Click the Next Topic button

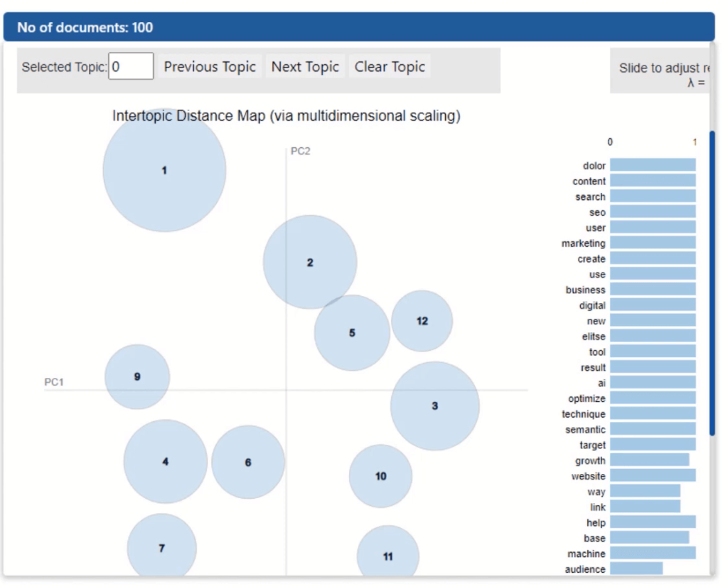click(305, 66)
